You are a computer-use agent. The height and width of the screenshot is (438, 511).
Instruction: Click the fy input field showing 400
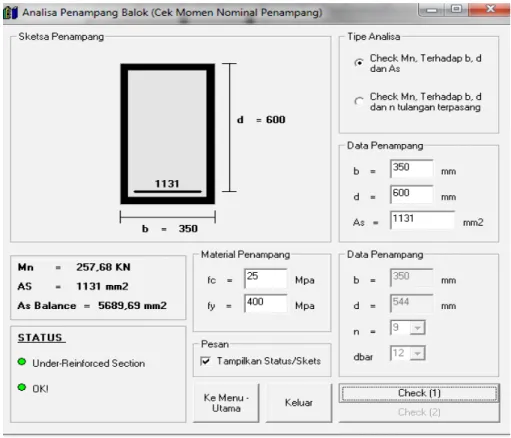tap(266, 303)
